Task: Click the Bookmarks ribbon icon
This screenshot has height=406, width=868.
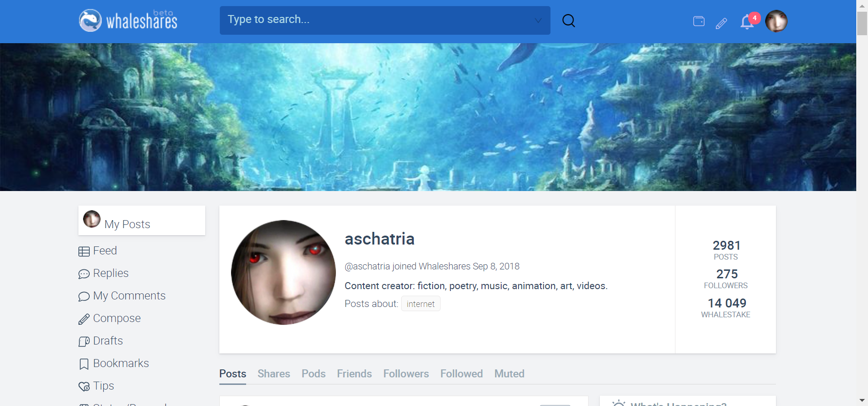Action: click(x=84, y=364)
